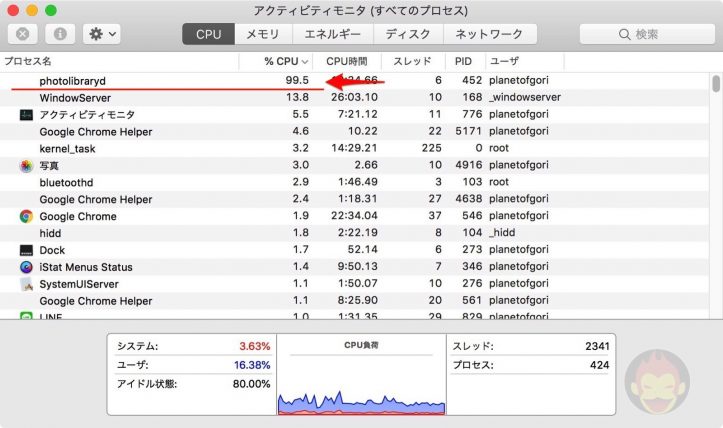Screen dimensions: 723x428
Task: Click the Google Chrome app icon
Action: 26,216
